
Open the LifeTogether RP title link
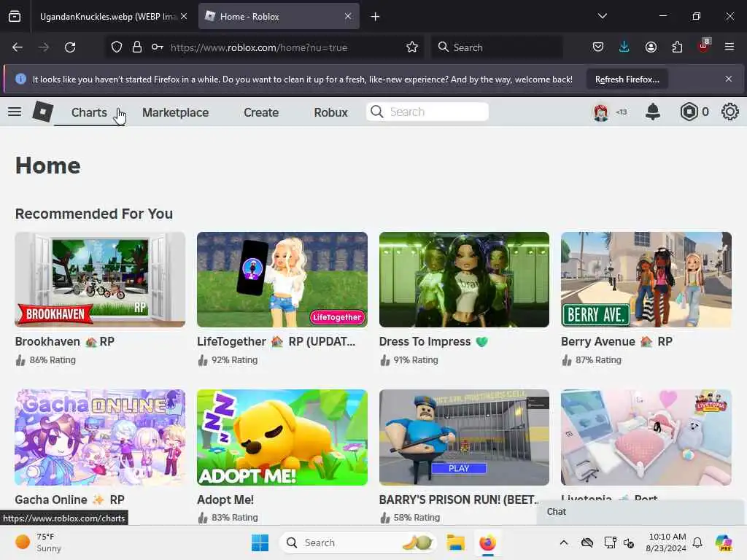(276, 341)
